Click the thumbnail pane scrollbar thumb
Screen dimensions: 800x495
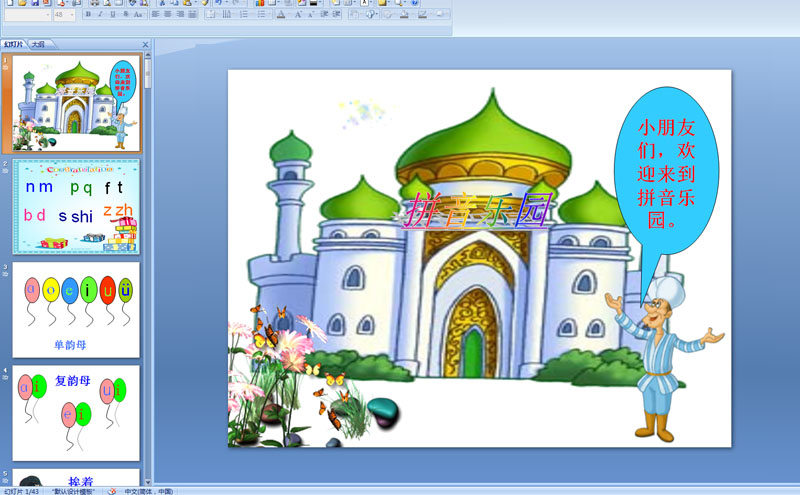tap(148, 73)
